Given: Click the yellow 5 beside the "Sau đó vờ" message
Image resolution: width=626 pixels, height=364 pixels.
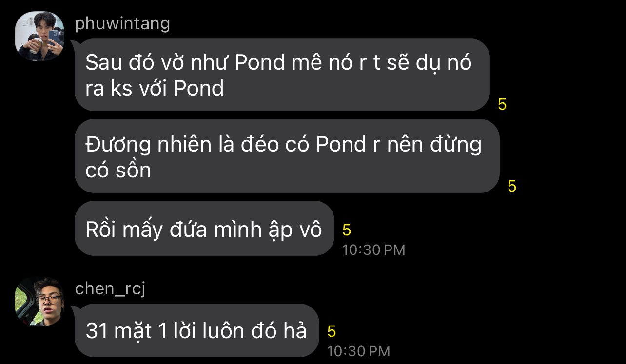Looking at the screenshot, I should click(502, 104).
